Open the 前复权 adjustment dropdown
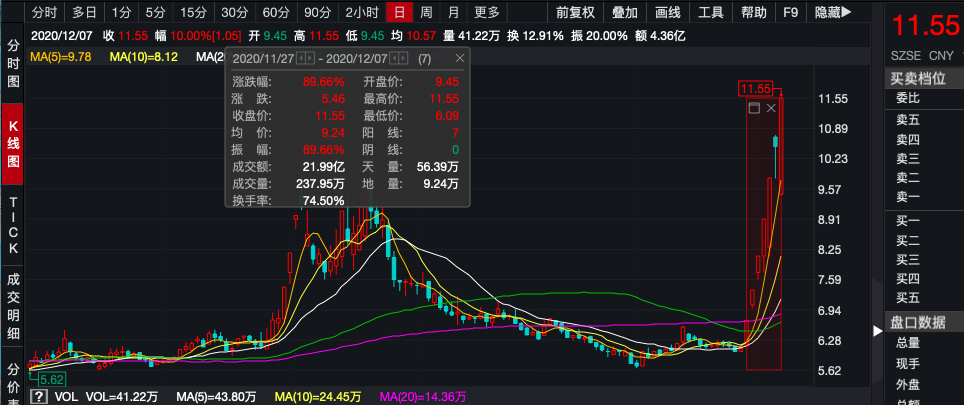This screenshot has height=405, width=964. point(575,12)
